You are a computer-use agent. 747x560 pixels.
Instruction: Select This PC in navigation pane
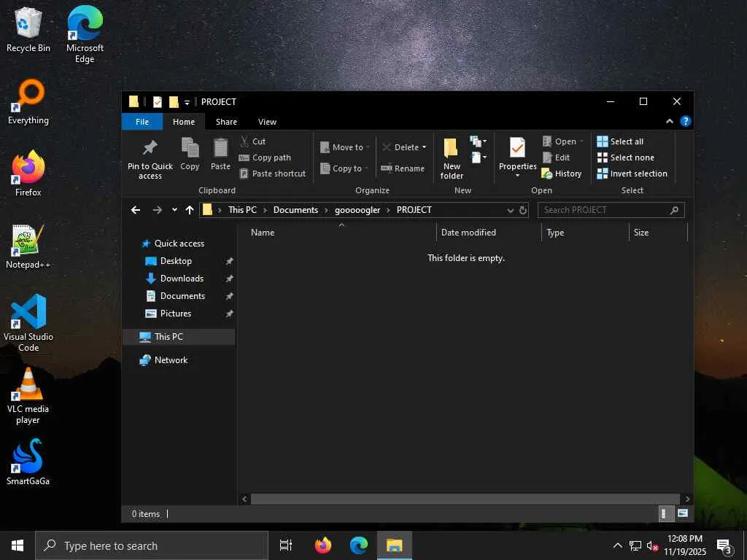179,337
